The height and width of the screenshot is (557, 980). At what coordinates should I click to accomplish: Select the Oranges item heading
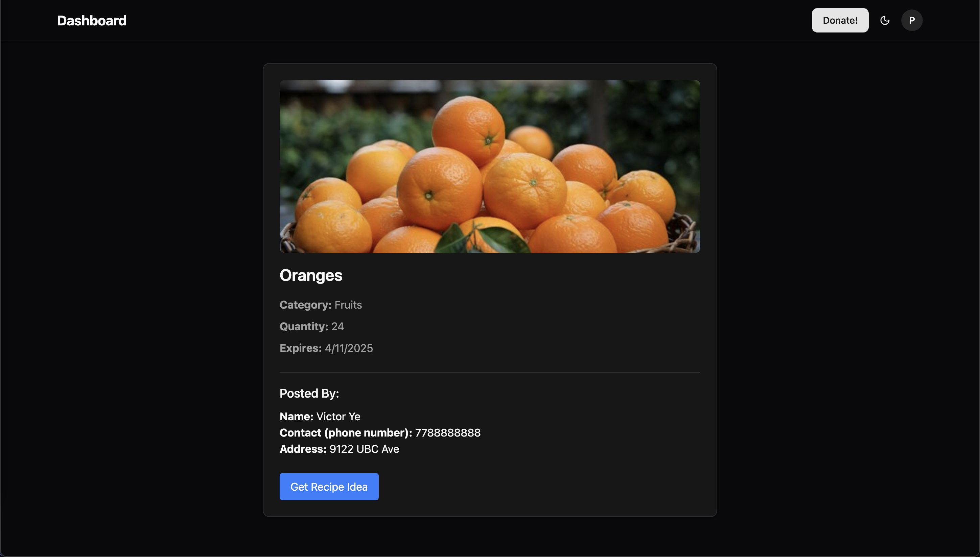(311, 275)
